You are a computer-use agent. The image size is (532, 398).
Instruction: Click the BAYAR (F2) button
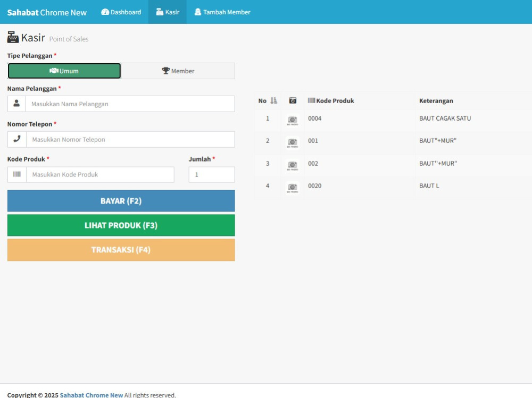tap(121, 201)
